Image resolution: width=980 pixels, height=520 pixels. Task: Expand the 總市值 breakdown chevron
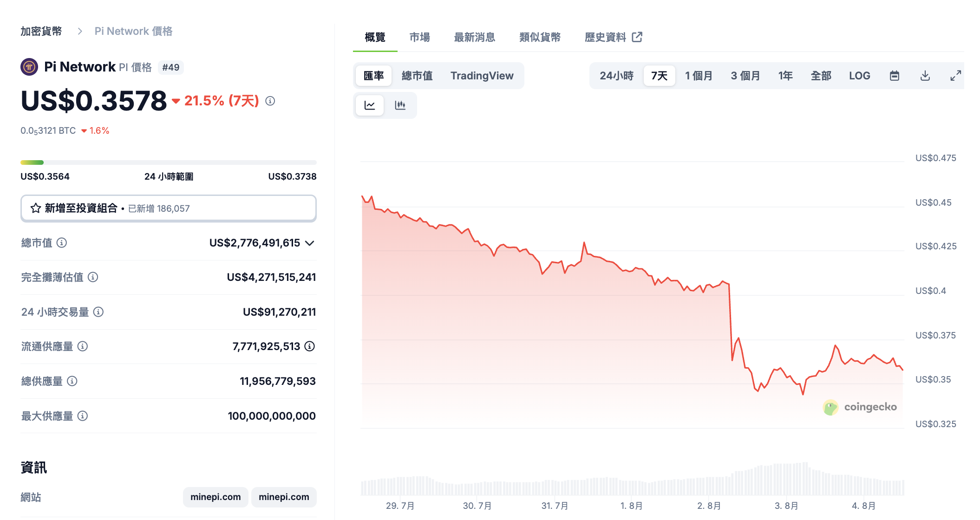click(310, 242)
